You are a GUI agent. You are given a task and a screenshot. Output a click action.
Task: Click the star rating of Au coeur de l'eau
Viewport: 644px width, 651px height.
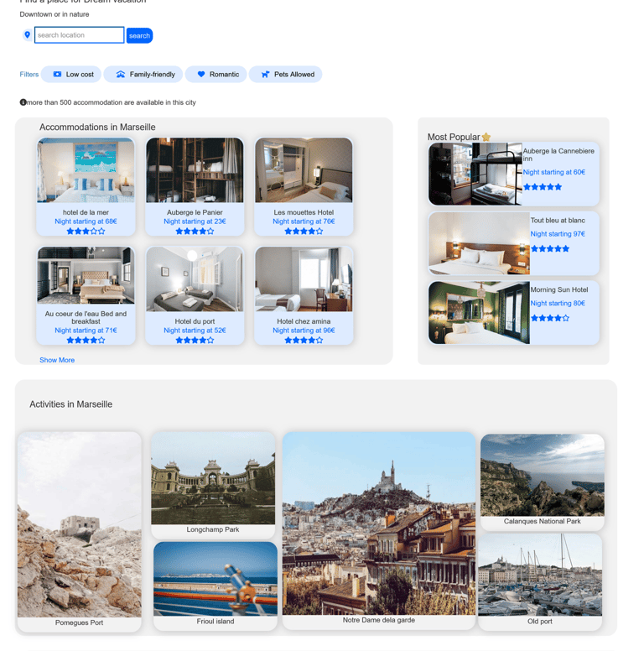coord(86,340)
